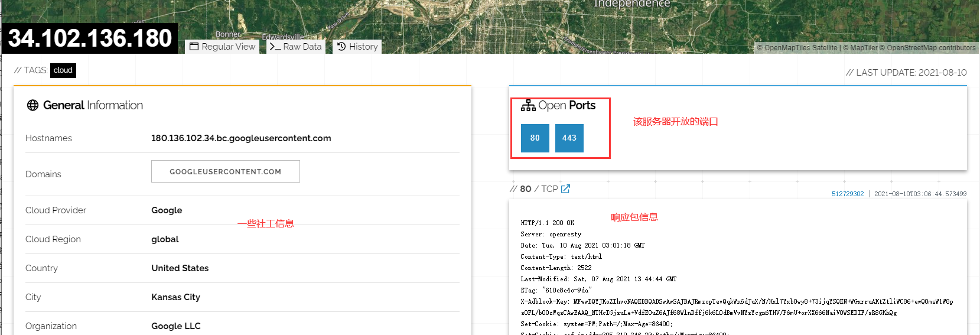This screenshot has width=980, height=335.
Task: Open the 512729302 link
Action: coord(847,194)
